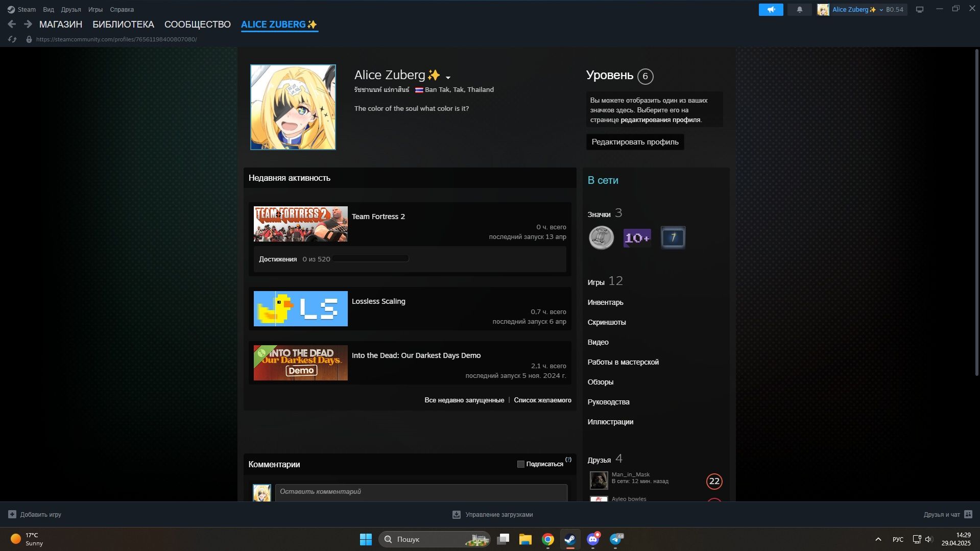Open friend Man_in_Mask entry

(x=656, y=481)
